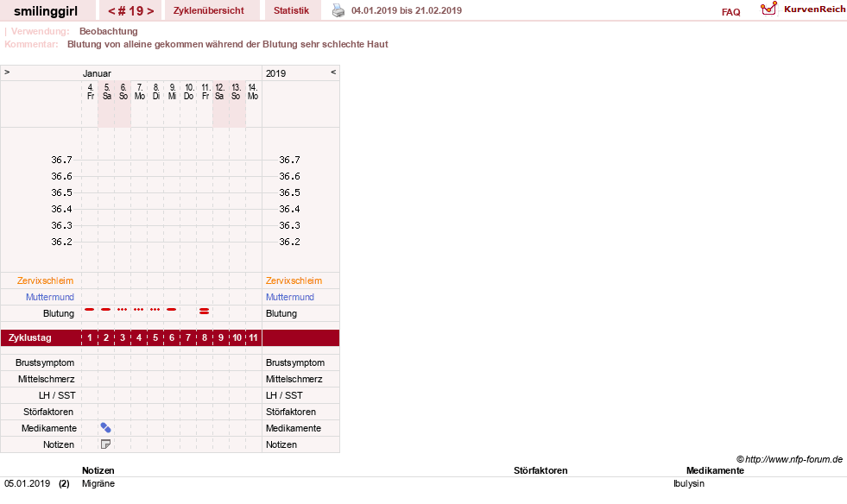Click the left Medikamente row label
This screenshot has width=847, height=504.
[49, 428]
